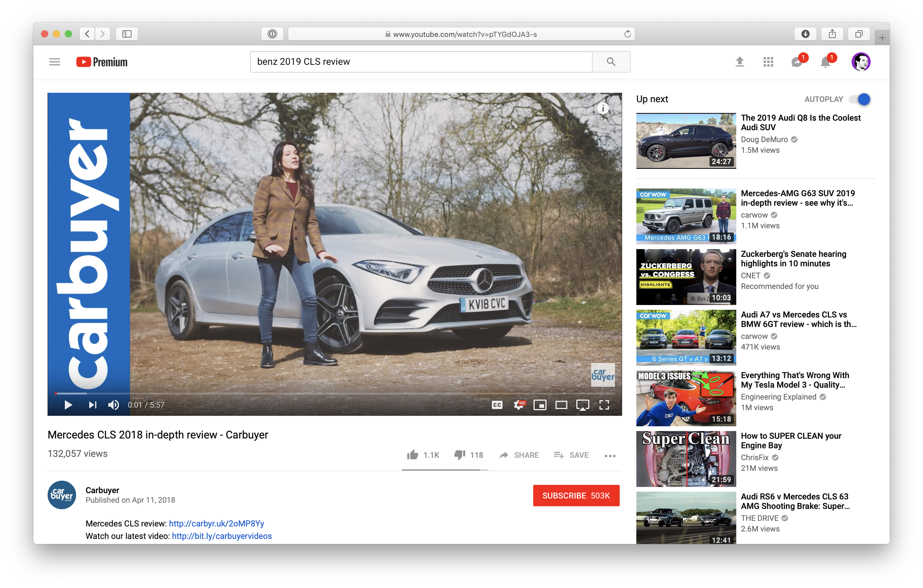Open Carbuyer channel avatar
This screenshot has width=923, height=588.
tap(62, 495)
